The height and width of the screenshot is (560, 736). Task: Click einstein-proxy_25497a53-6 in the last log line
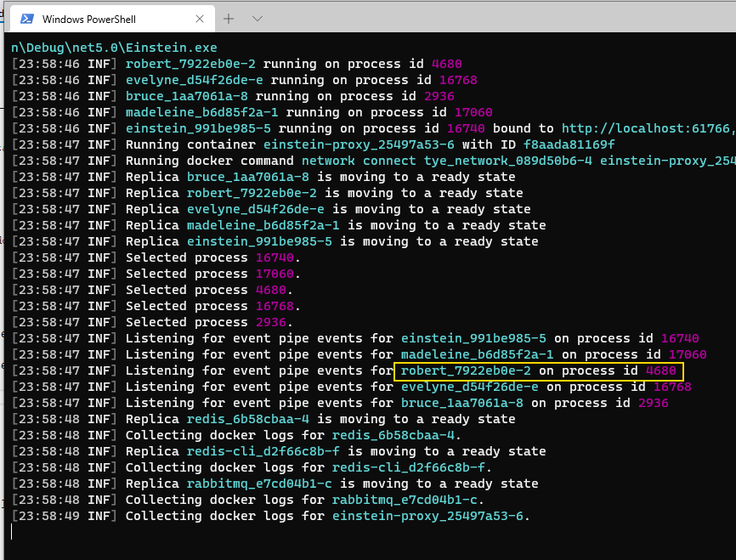click(430, 517)
